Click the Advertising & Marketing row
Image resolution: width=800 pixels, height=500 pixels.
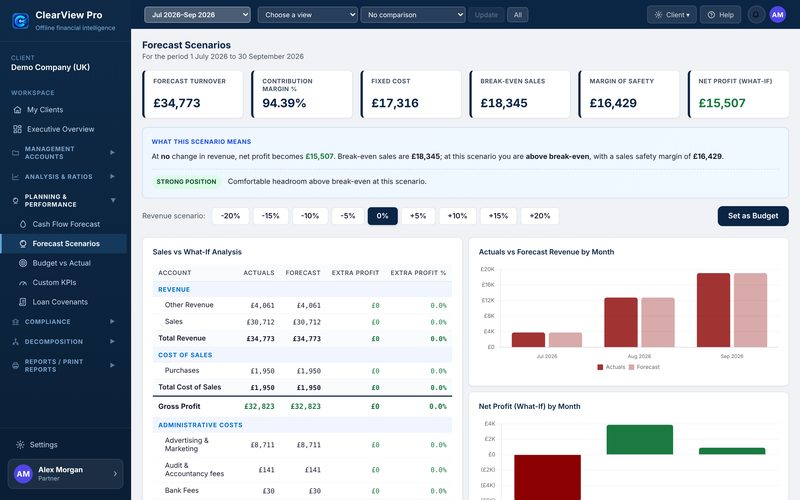point(302,445)
